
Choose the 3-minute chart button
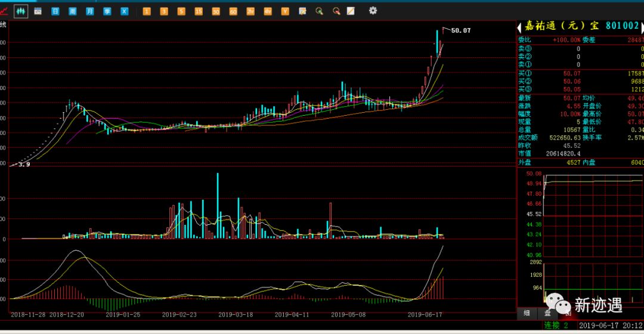tap(164, 11)
